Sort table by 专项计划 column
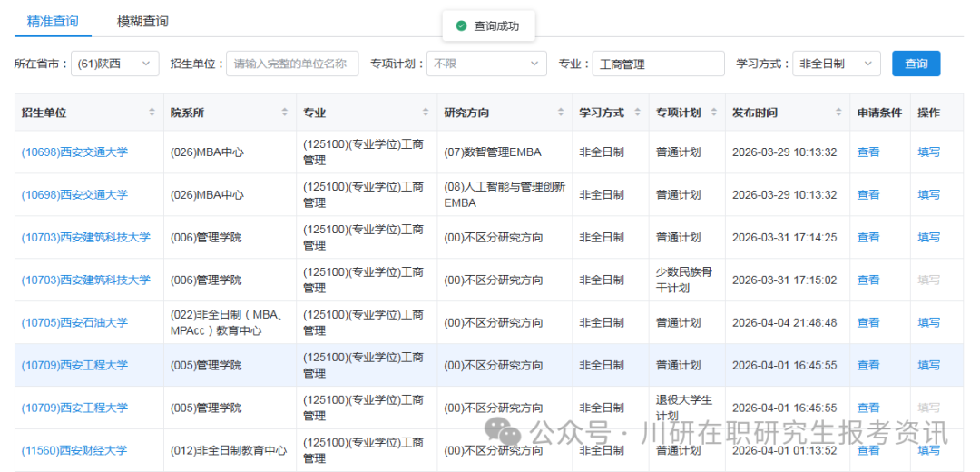The image size is (980, 472). coord(713,113)
